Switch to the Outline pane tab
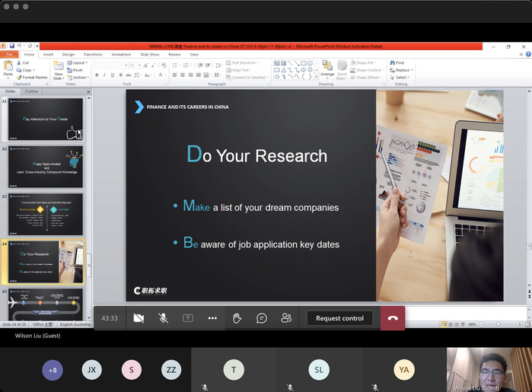532x392 pixels. (x=31, y=91)
